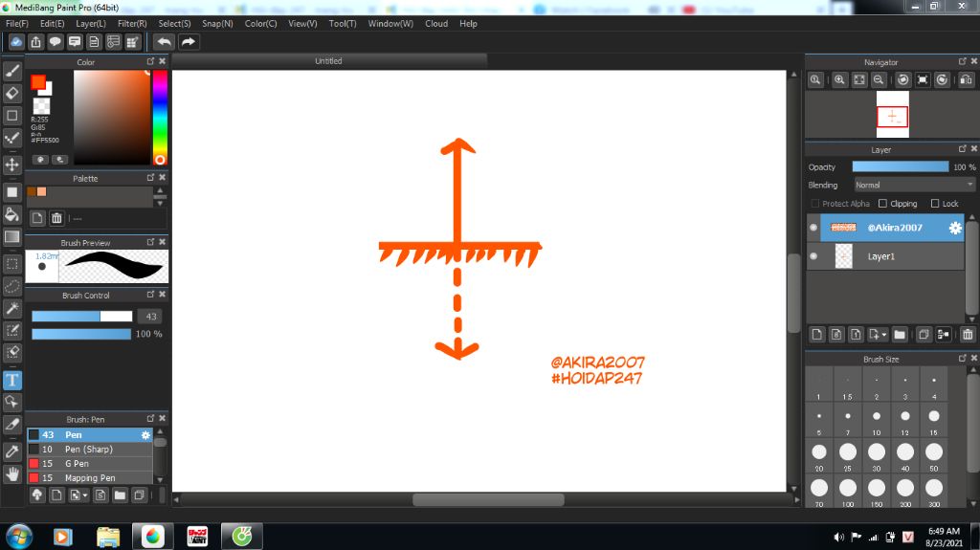The height and width of the screenshot is (550, 980).
Task: Select the Brush tool in left toolbar
Action: click(x=11, y=71)
